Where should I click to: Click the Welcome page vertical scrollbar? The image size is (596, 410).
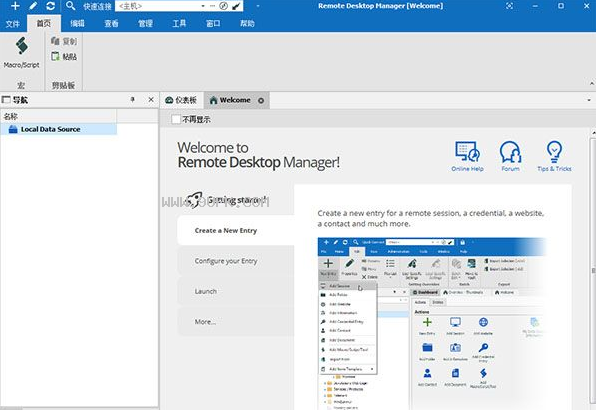click(593, 270)
